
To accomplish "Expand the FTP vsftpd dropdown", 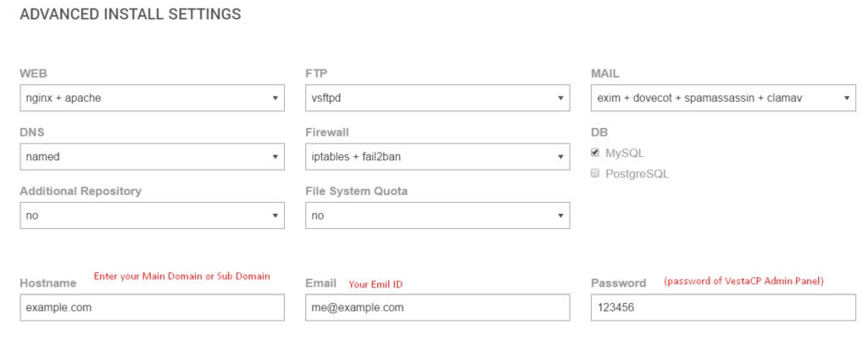I will pos(437,98).
